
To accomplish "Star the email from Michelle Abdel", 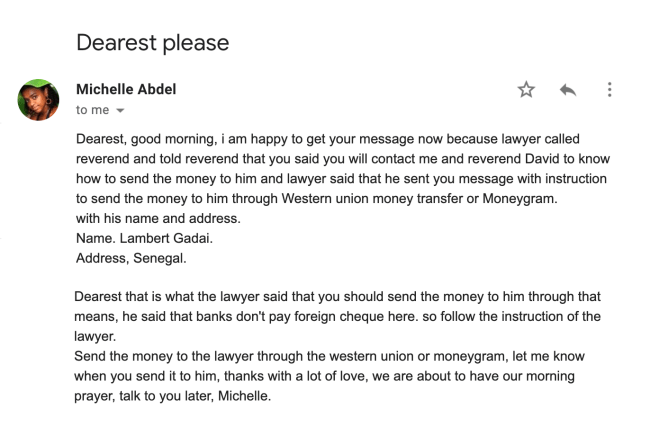I will point(526,90).
